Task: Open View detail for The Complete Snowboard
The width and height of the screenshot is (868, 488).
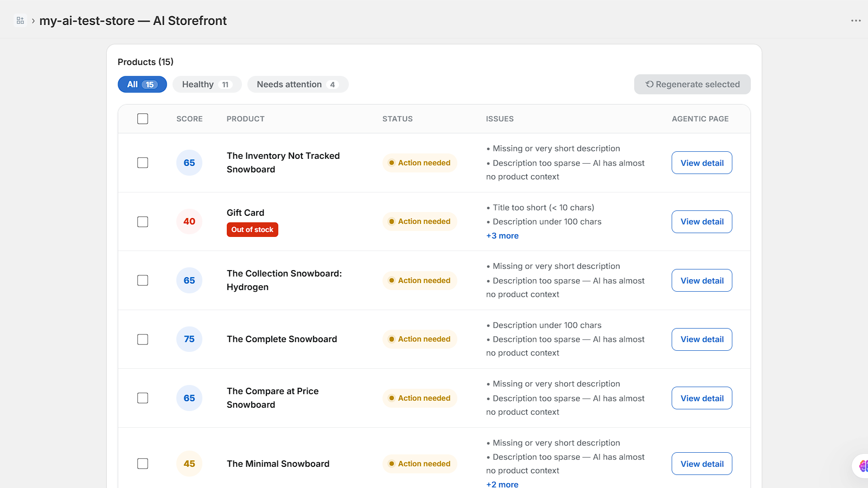Action: click(x=702, y=339)
